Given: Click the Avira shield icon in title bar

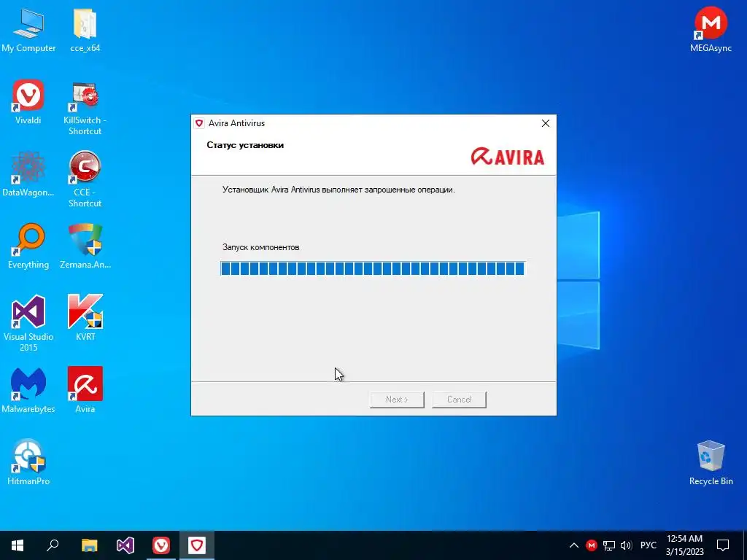Looking at the screenshot, I should pyautogui.click(x=200, y=123).
